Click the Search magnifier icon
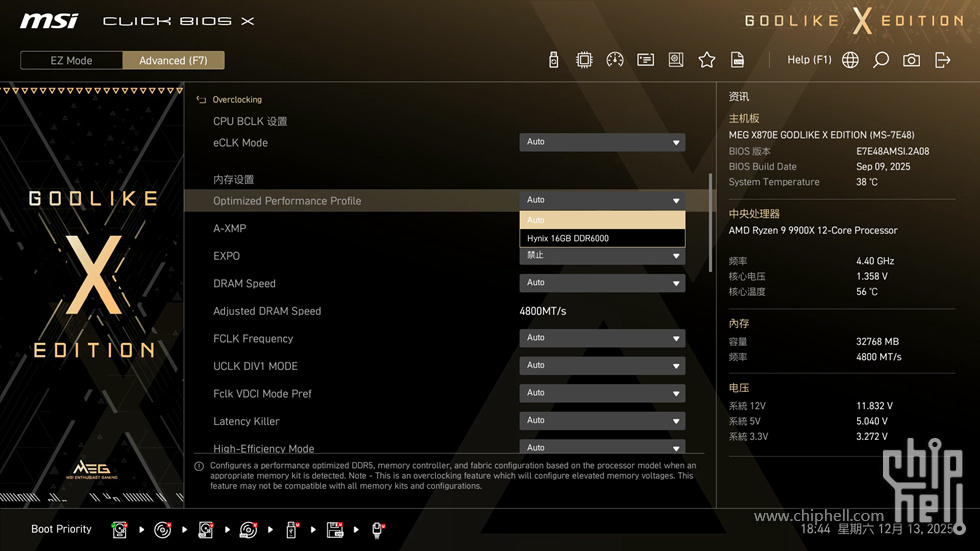980x551 pixels. (881, 60)
